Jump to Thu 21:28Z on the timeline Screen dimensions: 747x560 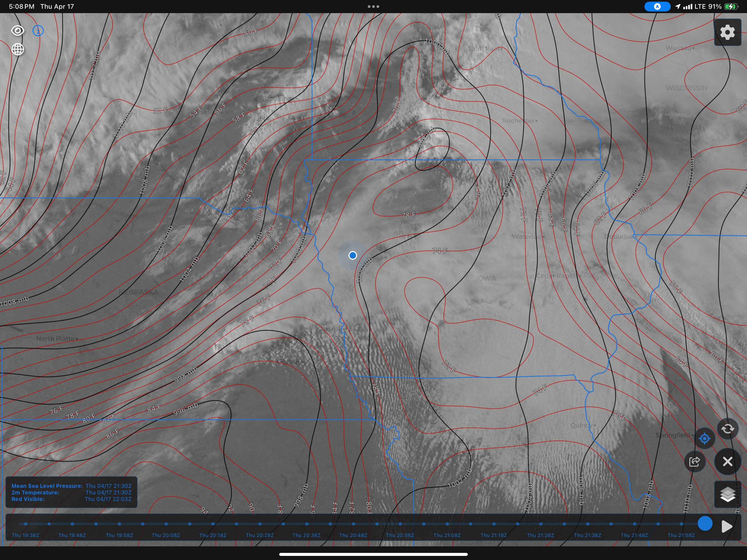tap(541, 524)
